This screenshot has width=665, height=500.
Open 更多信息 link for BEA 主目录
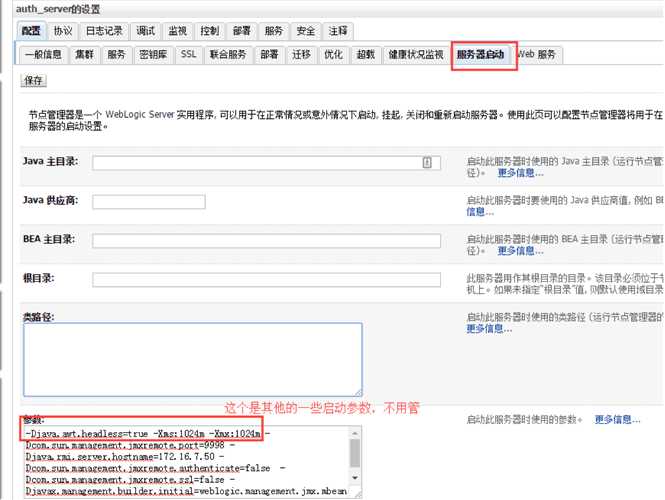(520, 251)
